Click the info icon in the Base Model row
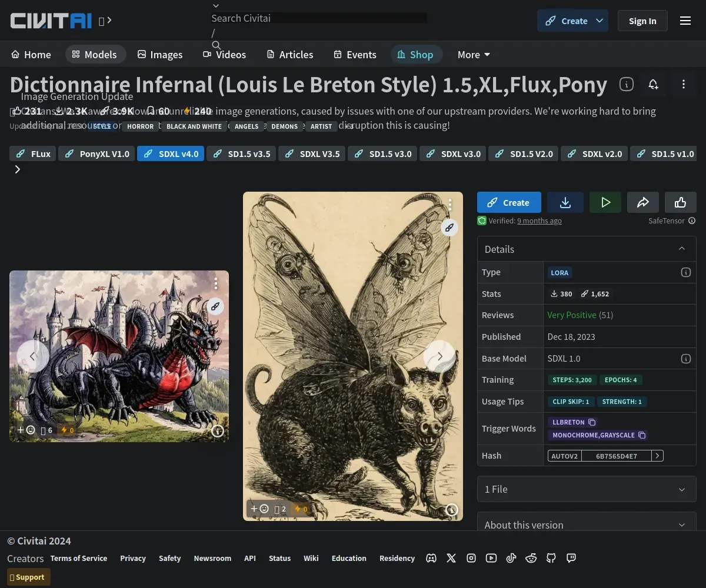This screenshot has width=706, height=588. click(x=685, y=358)
